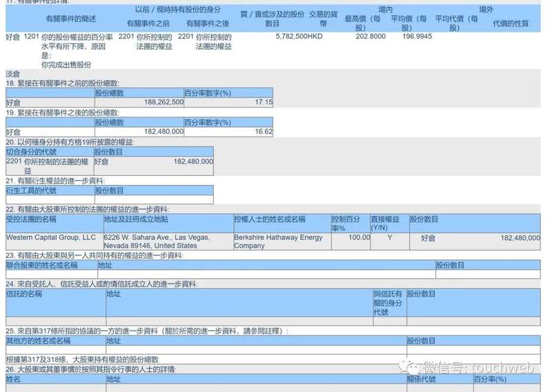The height and width of the screenshot is (392, 552).
Task: Click section 24 heading text
Action: click(101, 284)
